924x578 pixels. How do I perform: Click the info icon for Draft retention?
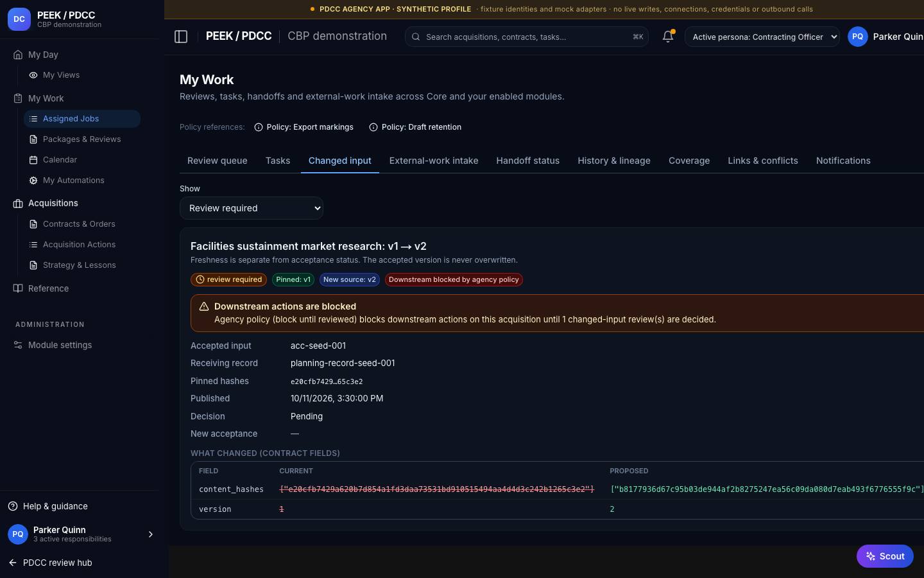point(373,127)
